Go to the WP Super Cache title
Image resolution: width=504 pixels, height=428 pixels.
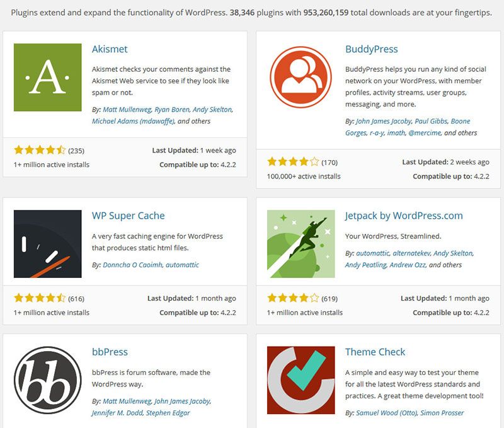click(x=129, y=216)
